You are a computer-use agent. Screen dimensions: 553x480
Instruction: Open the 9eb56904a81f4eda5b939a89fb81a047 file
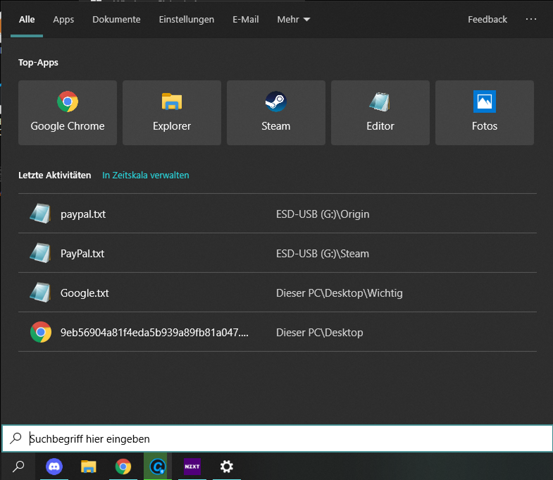[x=278, y=332]
